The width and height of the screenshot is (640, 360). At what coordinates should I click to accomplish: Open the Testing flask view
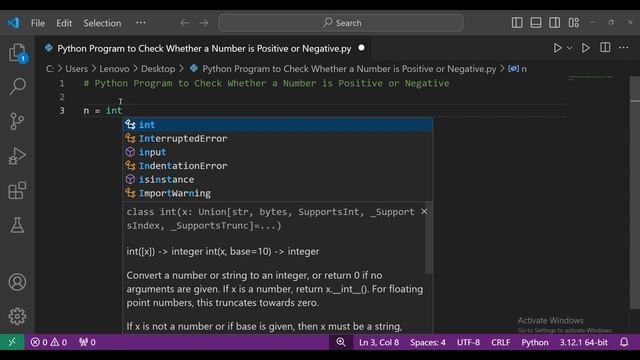click(17, 225)
